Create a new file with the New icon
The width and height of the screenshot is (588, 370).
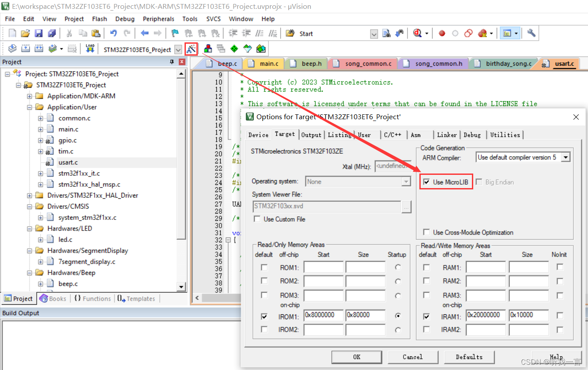12,34
